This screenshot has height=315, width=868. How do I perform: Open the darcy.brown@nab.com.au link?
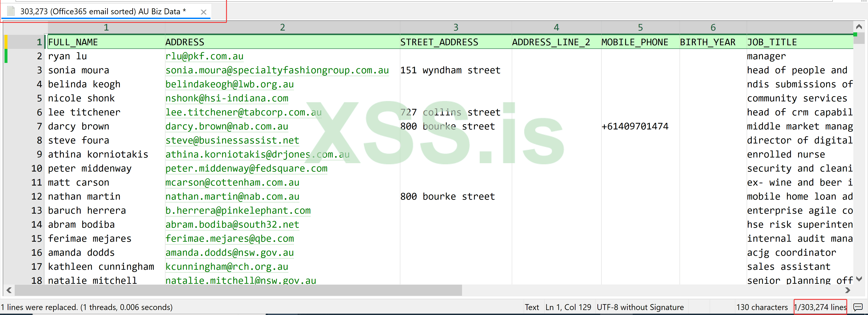click(226, 126)
